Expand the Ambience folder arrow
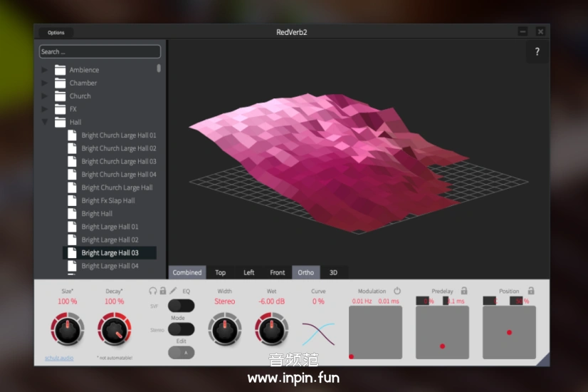 click(45, 70)
